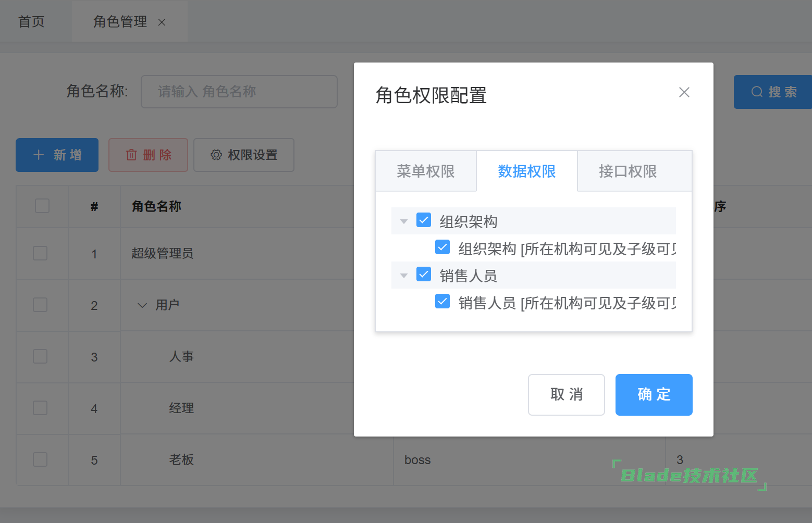Close the 角色管理 tab with its X icon
812x523 pixels.
162,22
